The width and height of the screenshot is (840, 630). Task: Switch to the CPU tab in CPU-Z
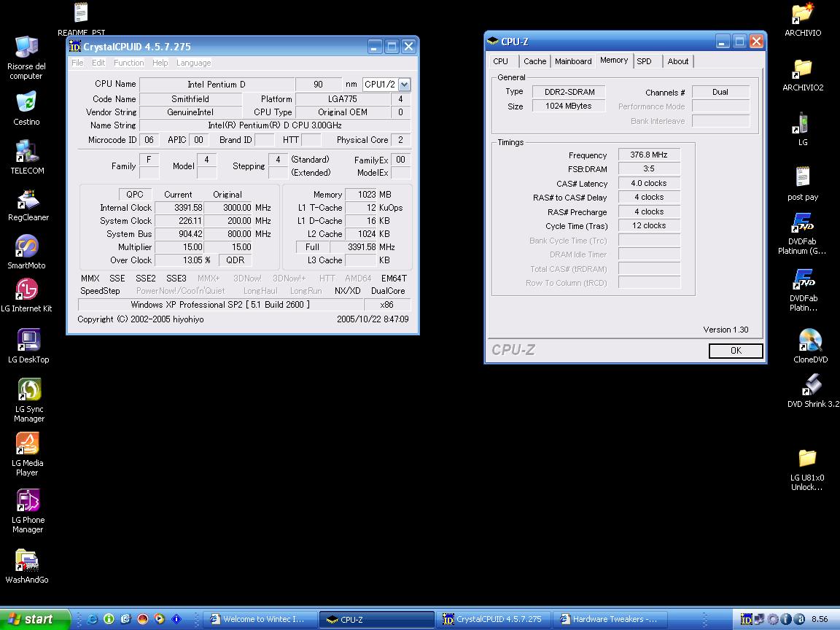pyautogui.click(x=500, y=61)
